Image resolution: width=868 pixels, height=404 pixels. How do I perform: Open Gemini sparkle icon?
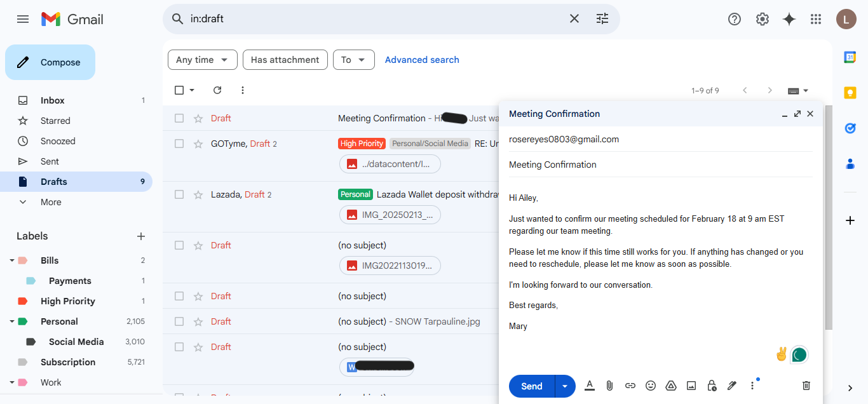coord(789,19)
